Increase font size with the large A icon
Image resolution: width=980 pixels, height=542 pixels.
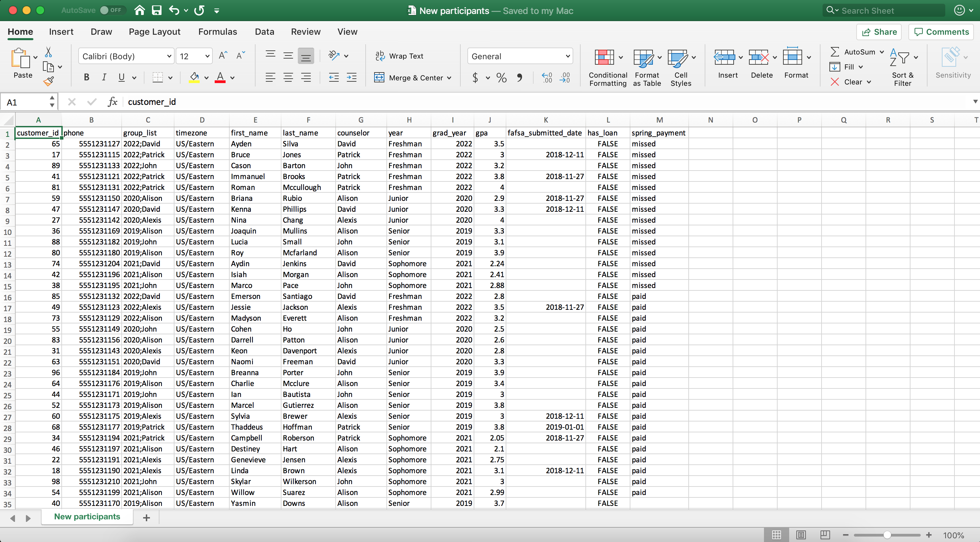(223, 56)
